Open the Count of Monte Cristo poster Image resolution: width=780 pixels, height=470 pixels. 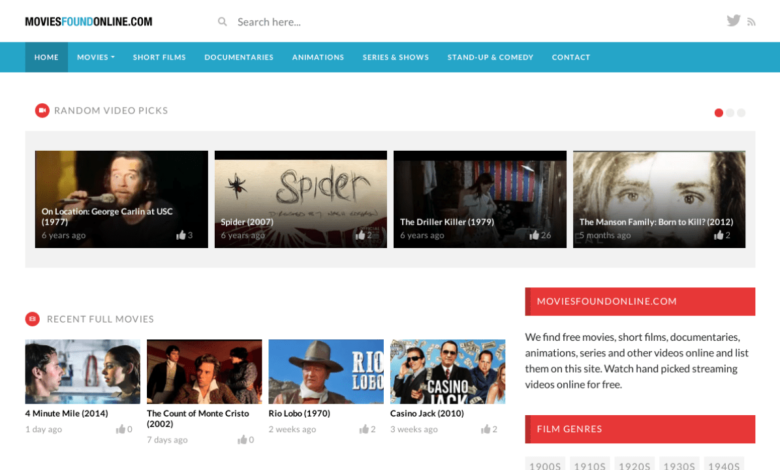[204, 372]
